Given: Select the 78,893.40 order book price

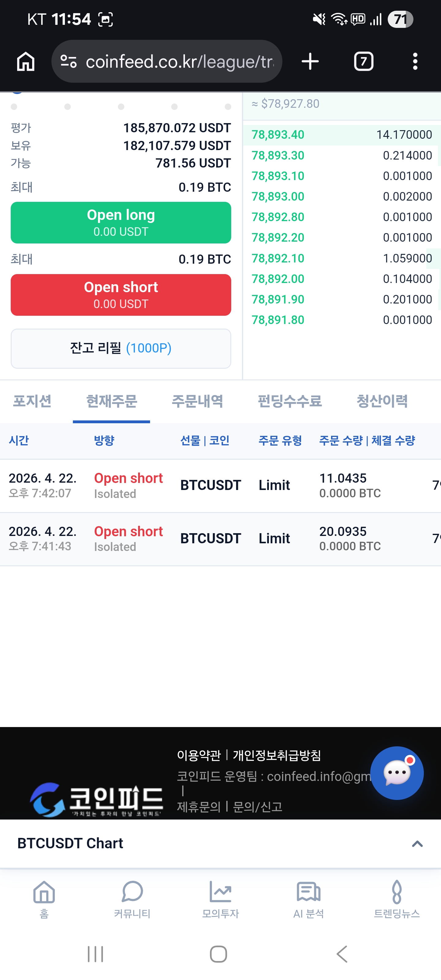Looking at the screenshot, I should [278, 135].
